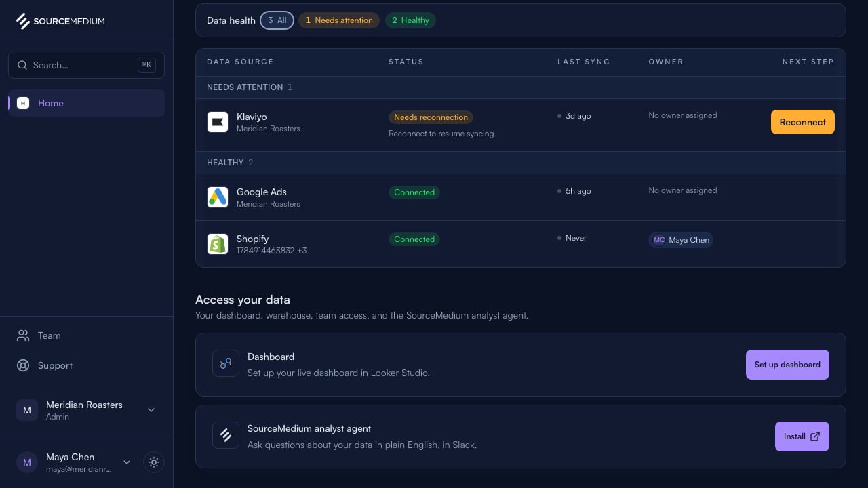Viewport: 868px width, 488px height.
Task: Install the SourceMedium analyst agent
Action: point(802,436)
